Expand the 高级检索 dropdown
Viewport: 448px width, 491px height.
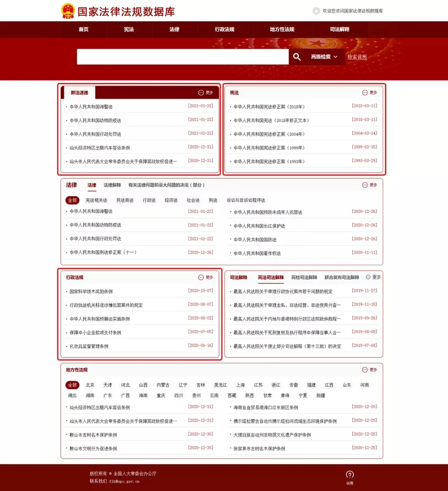click(324, 57)
